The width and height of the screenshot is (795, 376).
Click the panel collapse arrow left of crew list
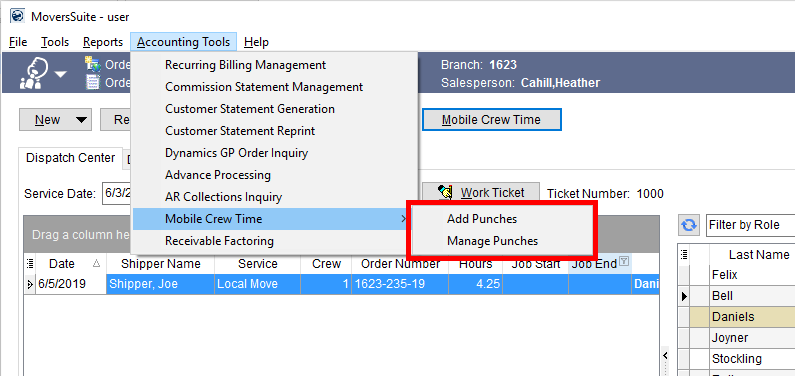coord(666,355)
